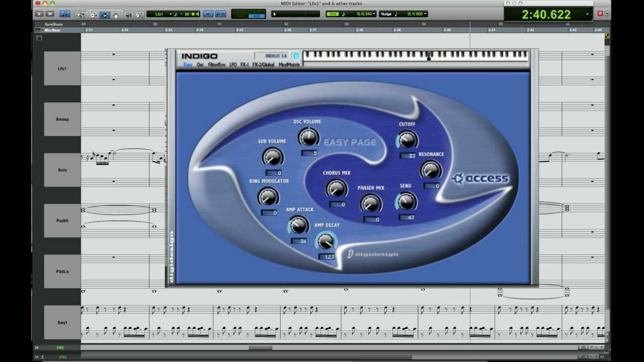Viewport: 644px width, 362px height.
Task: Select the Seq1 track in the track list
Action: coord(62,322)
